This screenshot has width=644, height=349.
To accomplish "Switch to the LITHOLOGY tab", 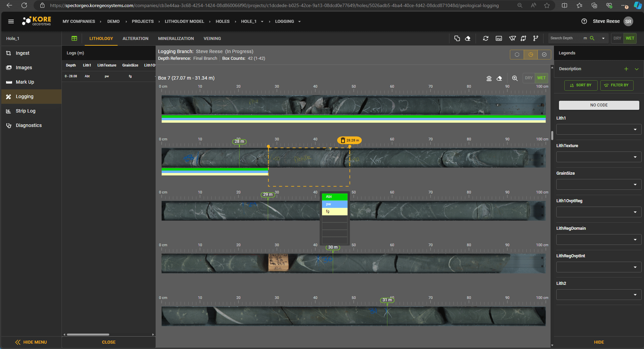I will pos(101,39).
